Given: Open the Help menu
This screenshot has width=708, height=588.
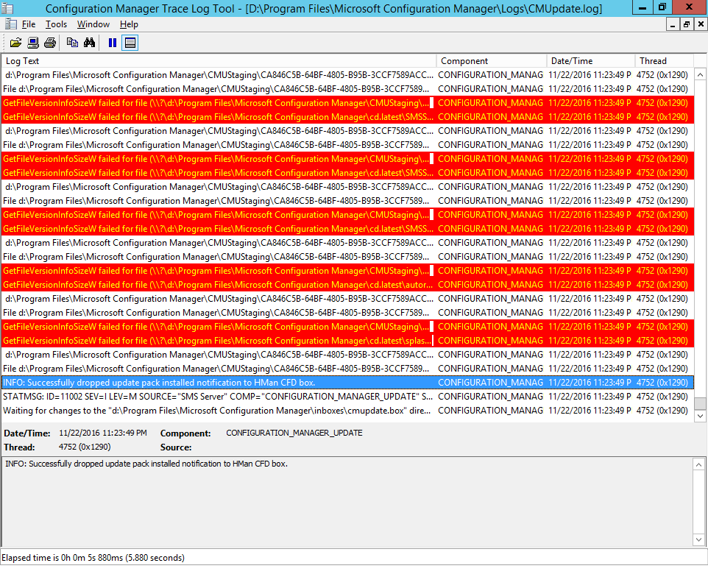Looking at the screenshot, I should point(129,24).
